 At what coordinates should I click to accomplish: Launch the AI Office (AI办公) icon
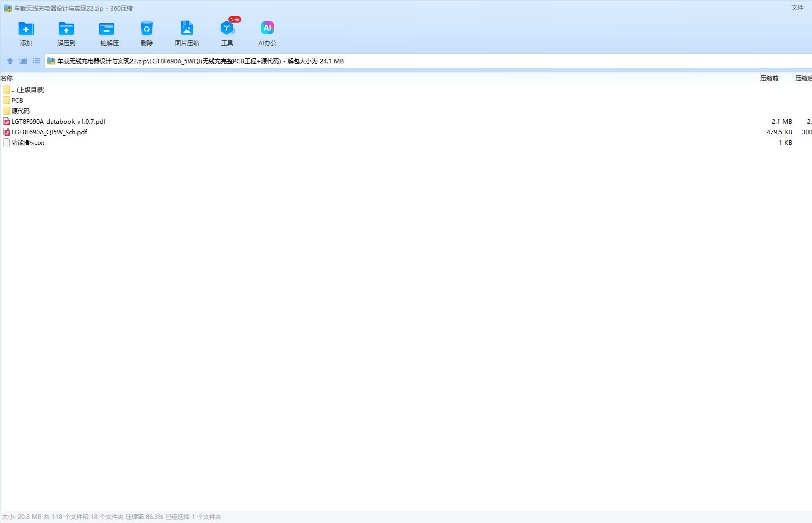click(x=267, y=29)
